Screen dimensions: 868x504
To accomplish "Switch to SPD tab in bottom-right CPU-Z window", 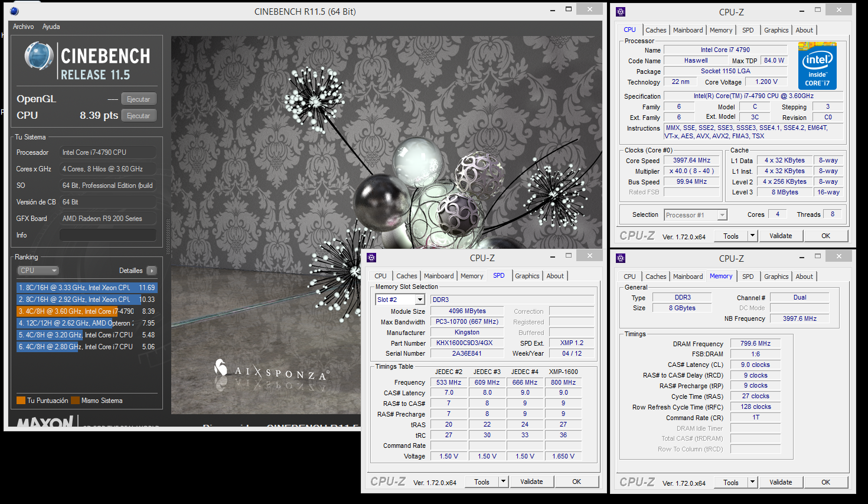I will [748, 277].
